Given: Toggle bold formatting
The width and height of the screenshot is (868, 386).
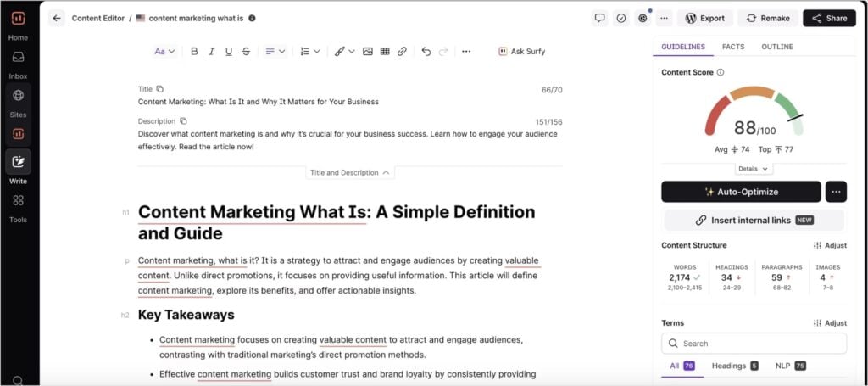Looking at the screenshot, I should coord(194,52).
